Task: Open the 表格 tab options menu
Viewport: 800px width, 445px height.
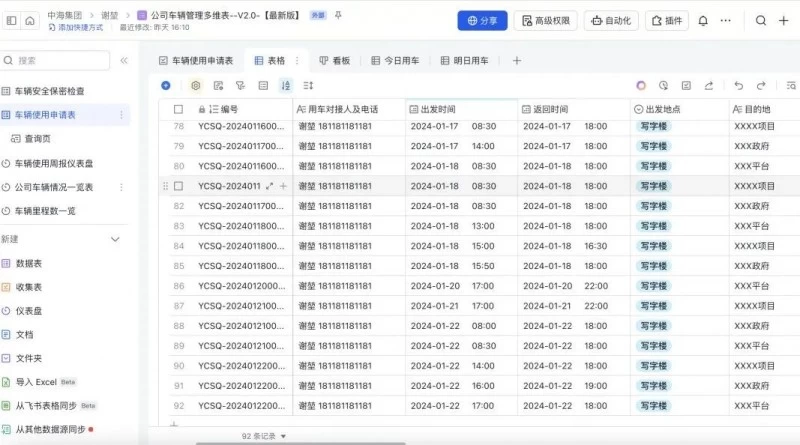Action: (x=297, y=60)
